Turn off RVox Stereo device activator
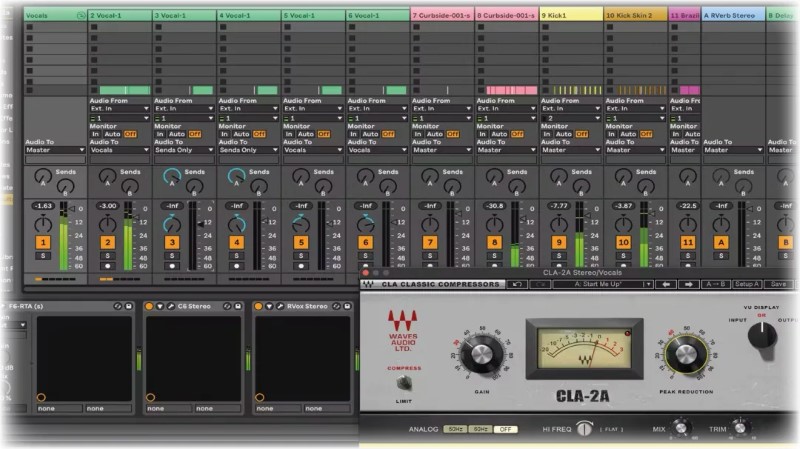The width and height of the screenshot is (800, 449). click(x=258, y=306)
